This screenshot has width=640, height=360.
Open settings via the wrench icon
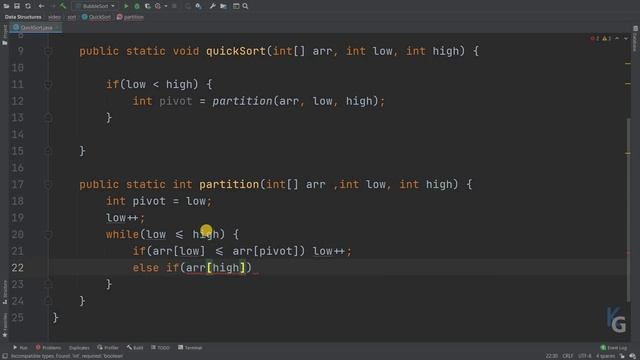pyautogui.click(x=212, y=6)
